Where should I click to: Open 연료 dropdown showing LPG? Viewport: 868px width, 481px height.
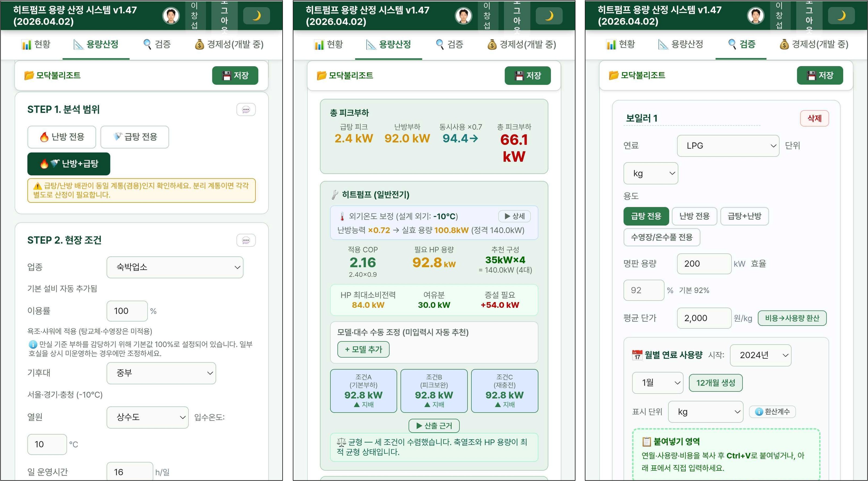pos(728,146)
